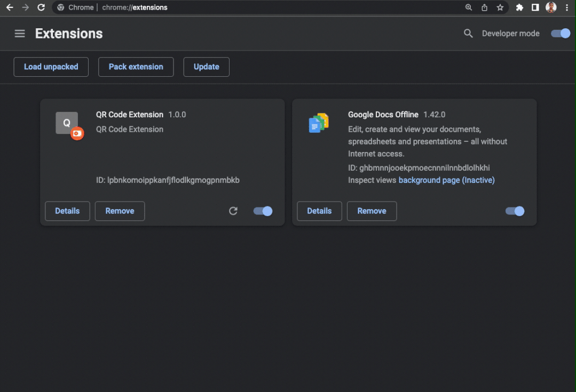Search extensions with the magnifier icon

point(468,34)
